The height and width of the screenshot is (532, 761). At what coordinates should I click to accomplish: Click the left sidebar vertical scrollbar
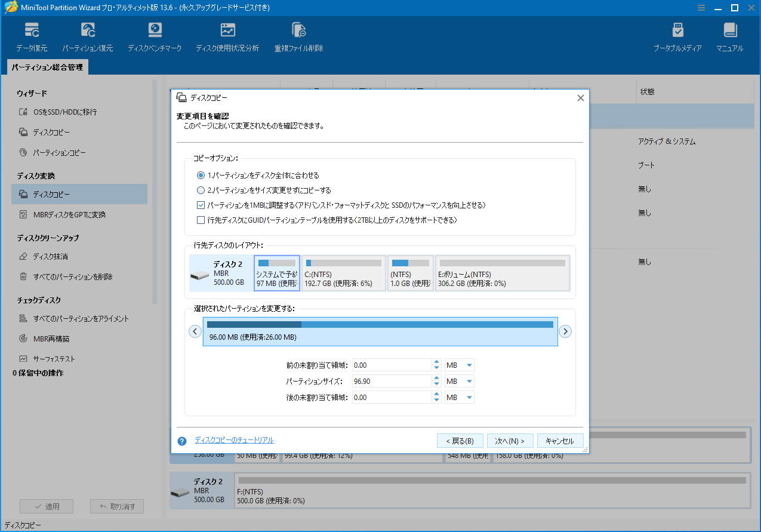click(x=154, y=191)
